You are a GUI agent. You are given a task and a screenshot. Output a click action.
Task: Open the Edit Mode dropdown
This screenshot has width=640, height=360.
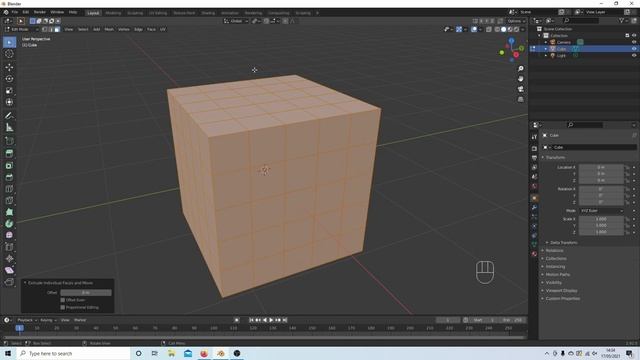tap(22, 29)
